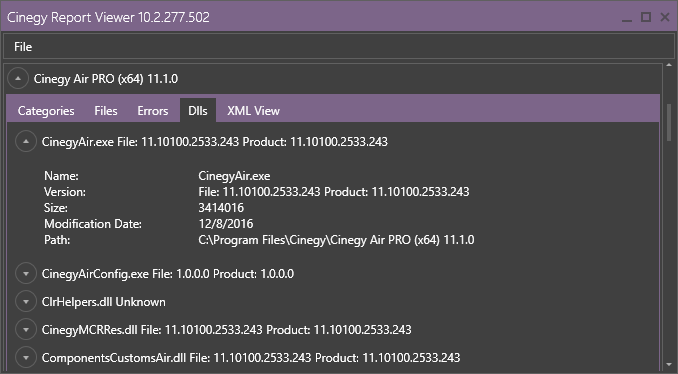
Task: Click the Version: label
Action: 65,192
